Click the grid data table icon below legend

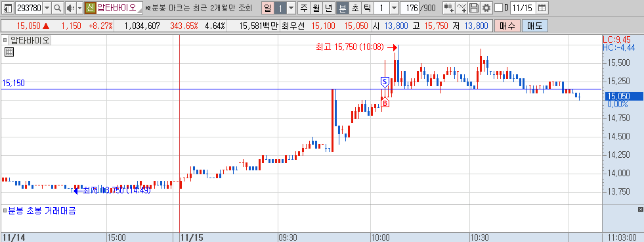click(9, 52)
